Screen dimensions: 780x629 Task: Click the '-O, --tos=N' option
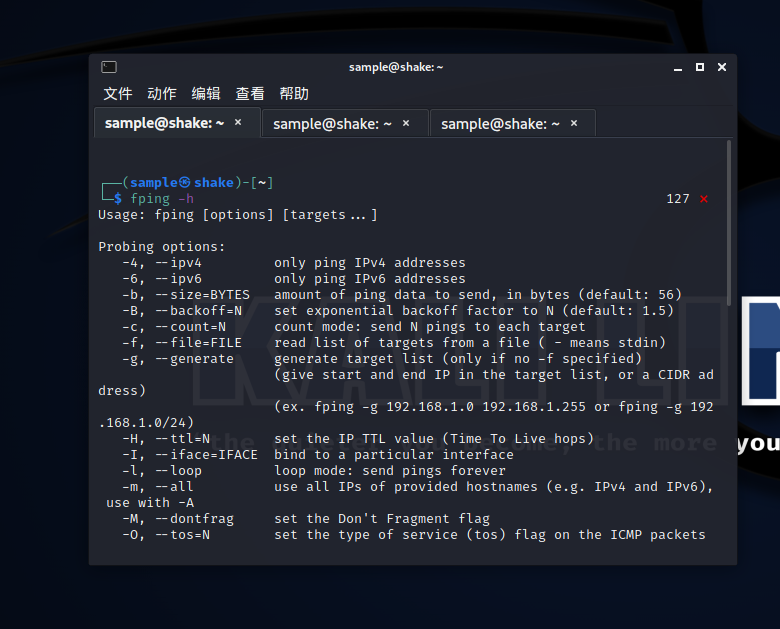click(166, 535)
